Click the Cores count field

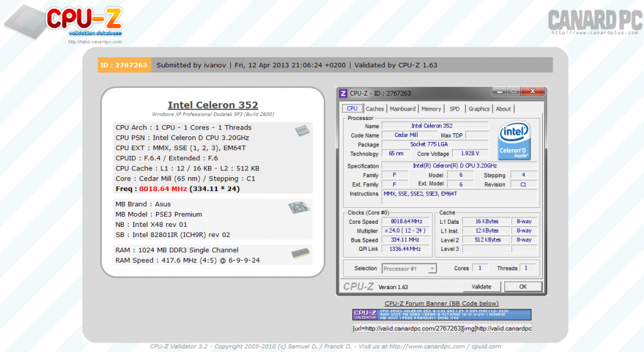tap(480, 268)
